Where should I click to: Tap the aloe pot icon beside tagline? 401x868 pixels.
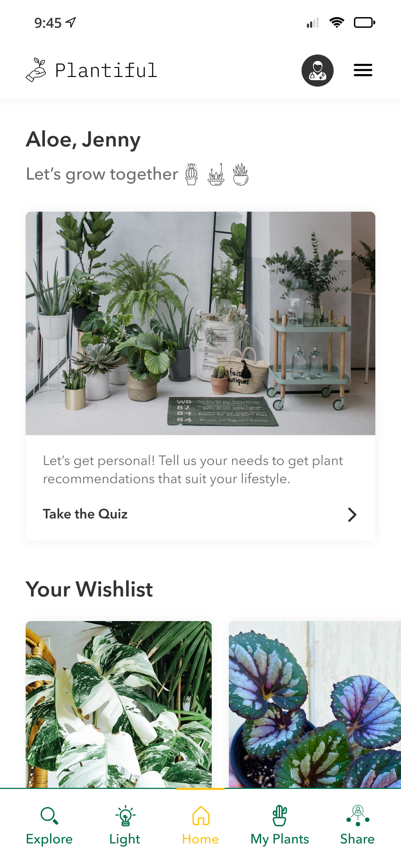coord(241,174)
